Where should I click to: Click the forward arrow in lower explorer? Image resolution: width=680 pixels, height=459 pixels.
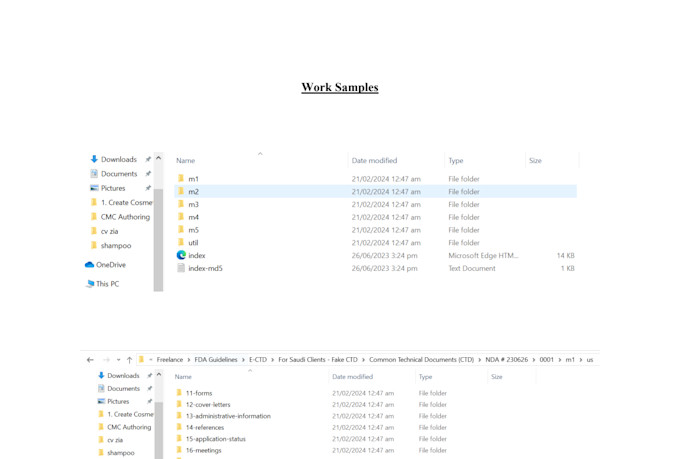click(106, 360)
